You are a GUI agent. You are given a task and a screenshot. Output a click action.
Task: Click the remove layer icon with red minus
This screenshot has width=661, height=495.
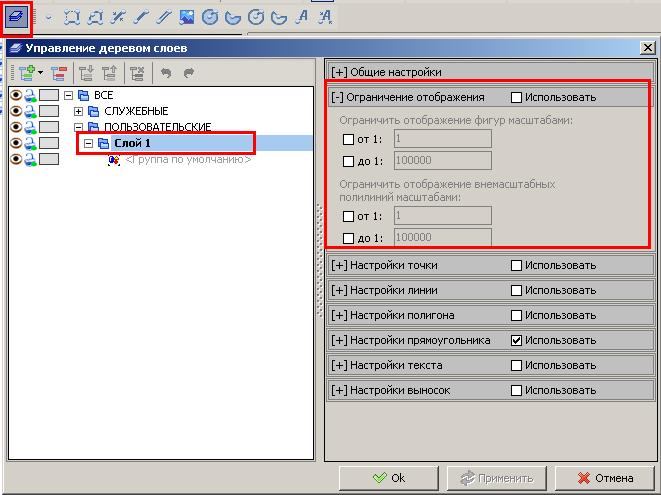click(x=59, y=73)
